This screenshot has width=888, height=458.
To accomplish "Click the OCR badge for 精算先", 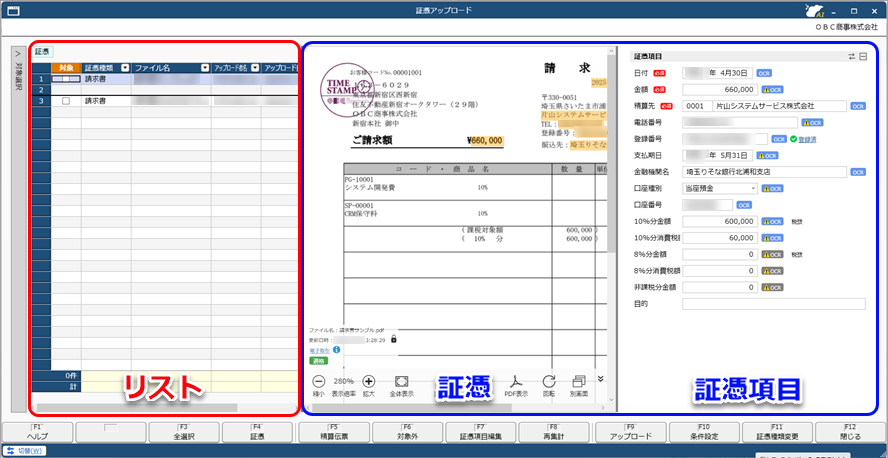I will click(x=858, y=106).
